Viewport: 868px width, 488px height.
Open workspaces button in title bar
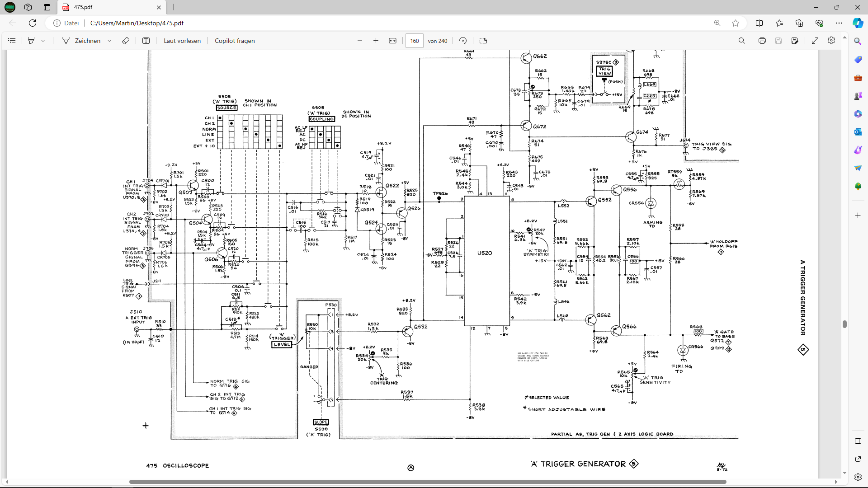pos(28,7)
